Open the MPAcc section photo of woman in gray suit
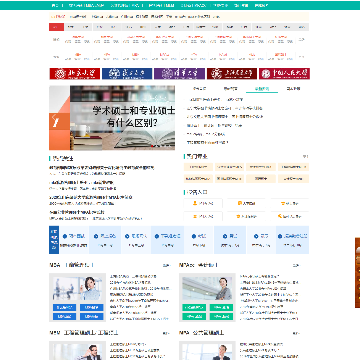The width and height of the screenshot is (360, 360). click(207, 288)
